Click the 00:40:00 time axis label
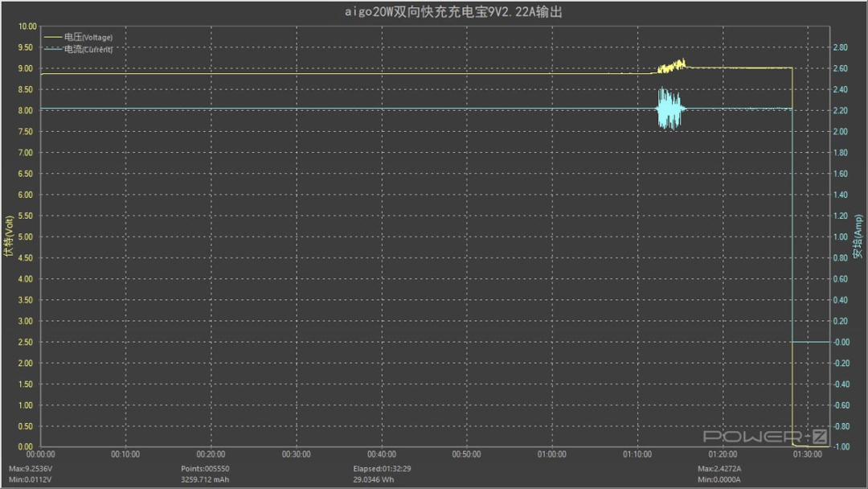This screenshot has height=489, width=868. pyautogui.click(x=382, y=454)
